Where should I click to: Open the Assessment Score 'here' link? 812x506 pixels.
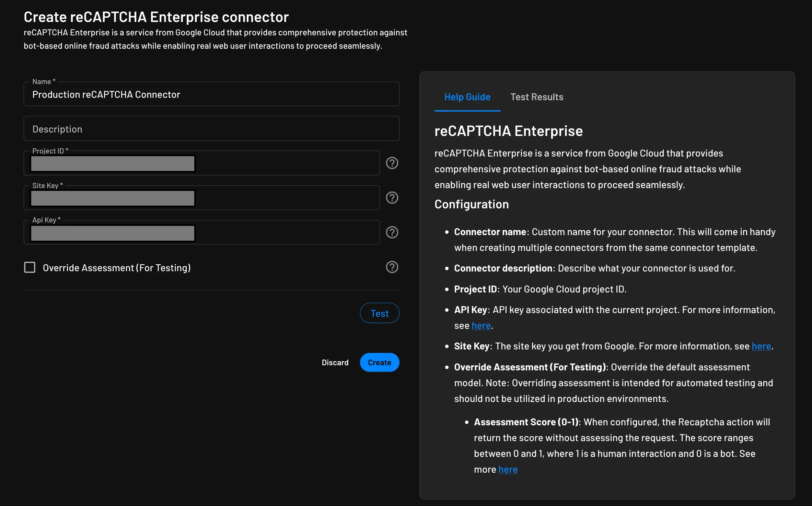pos(508,470)
